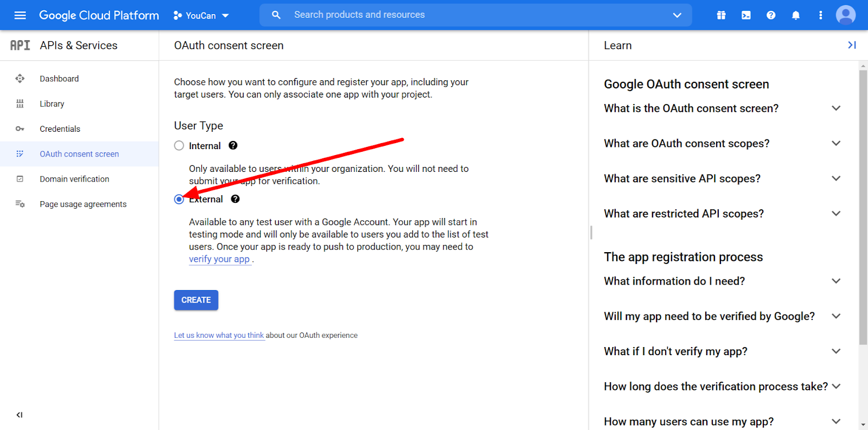Collapse the Learn panel with top-right arrow
868x430 pixels.
(852, 45)
